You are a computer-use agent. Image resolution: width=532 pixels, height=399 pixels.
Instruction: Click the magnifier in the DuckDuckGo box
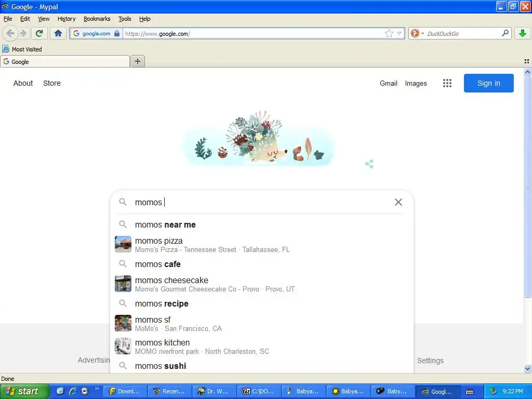[x=505, y=33]
